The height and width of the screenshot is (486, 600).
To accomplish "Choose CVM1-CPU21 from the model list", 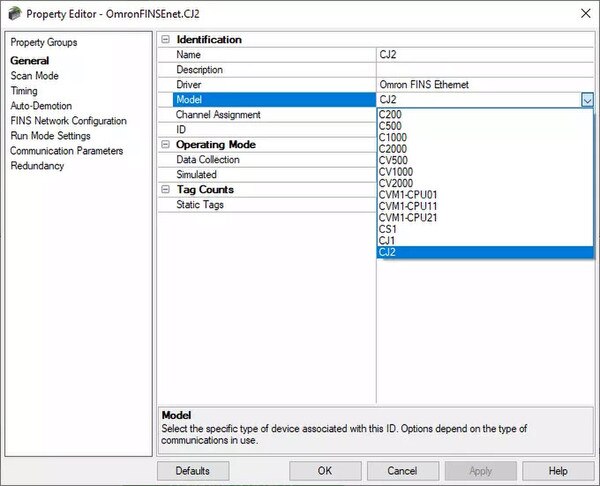I will pyautogui.click(x=485, y=218).
